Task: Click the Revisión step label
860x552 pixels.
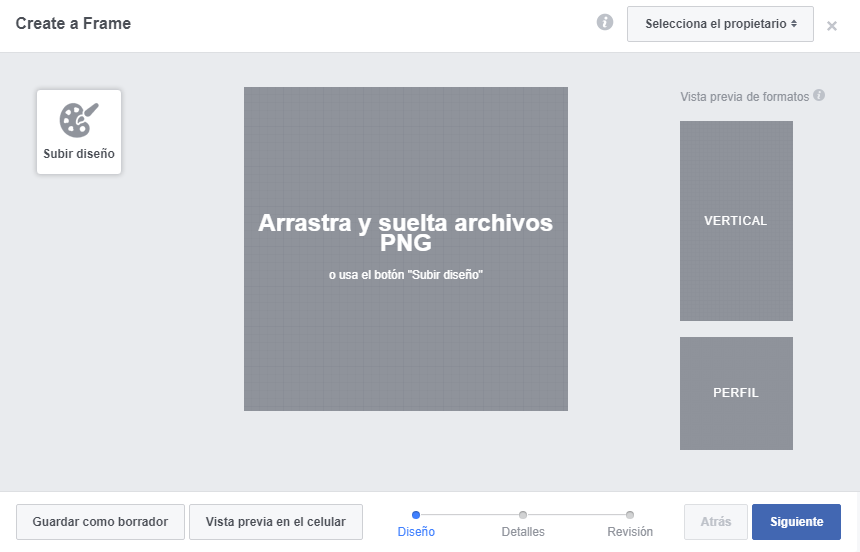Action: [x=630, y=532]
